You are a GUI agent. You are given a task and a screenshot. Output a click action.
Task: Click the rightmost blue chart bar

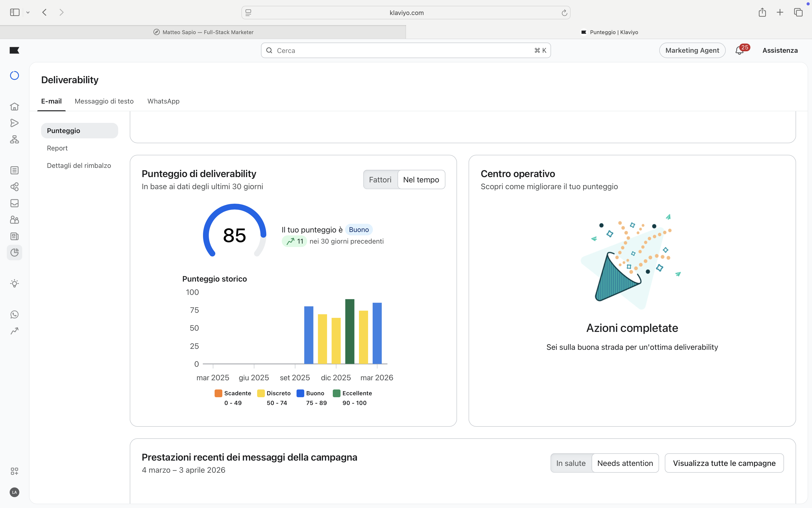(x=377, y=333)
